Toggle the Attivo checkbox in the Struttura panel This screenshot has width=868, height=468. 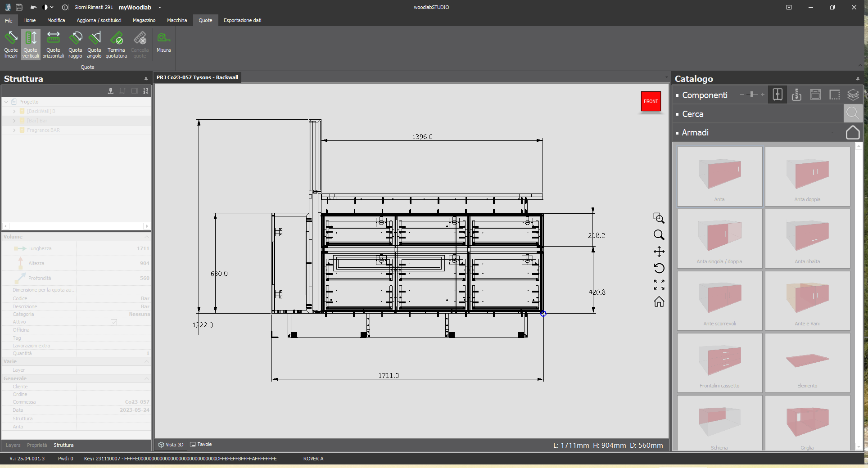(114, 322)
